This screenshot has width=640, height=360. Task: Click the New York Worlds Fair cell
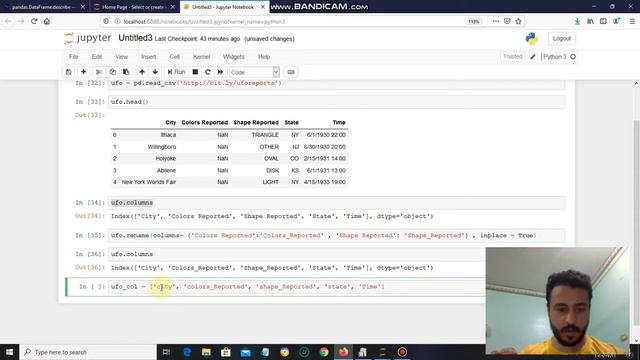(x=149, y=182)
